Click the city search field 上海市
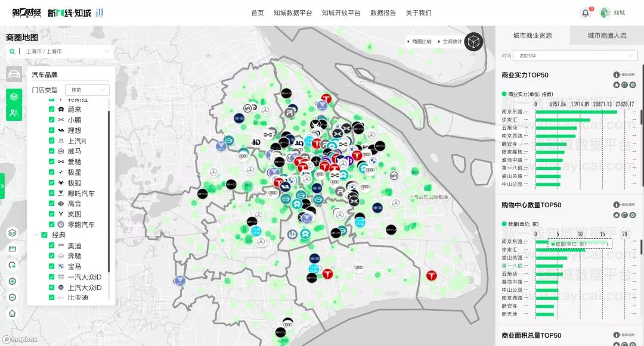 63,52
